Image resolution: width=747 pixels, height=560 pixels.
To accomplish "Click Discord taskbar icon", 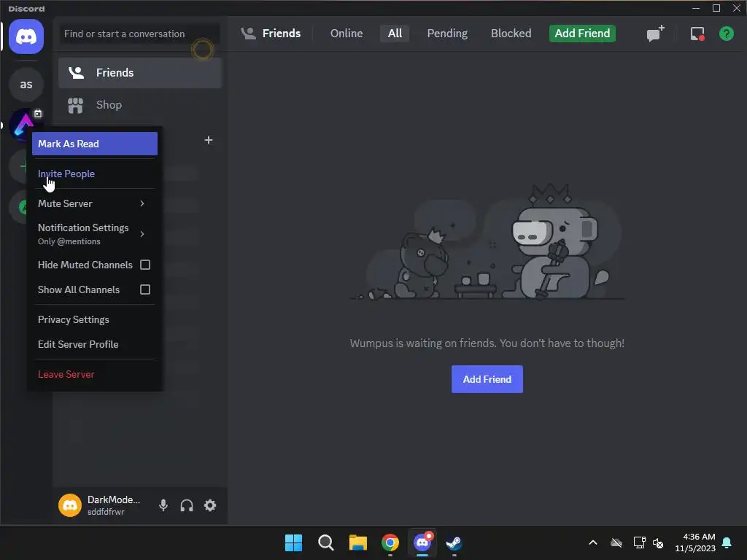I will (422, 542).
